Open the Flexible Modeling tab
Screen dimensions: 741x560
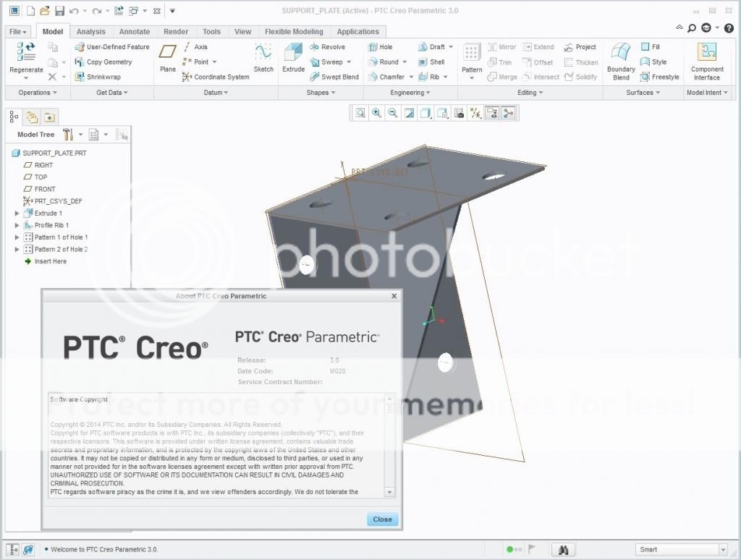point(294,32)
